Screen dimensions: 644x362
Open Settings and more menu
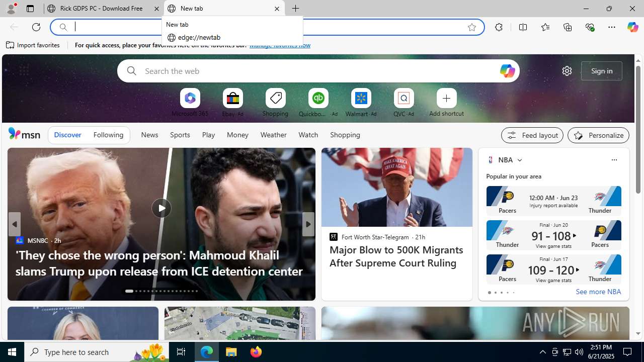[x=611, y=27]
